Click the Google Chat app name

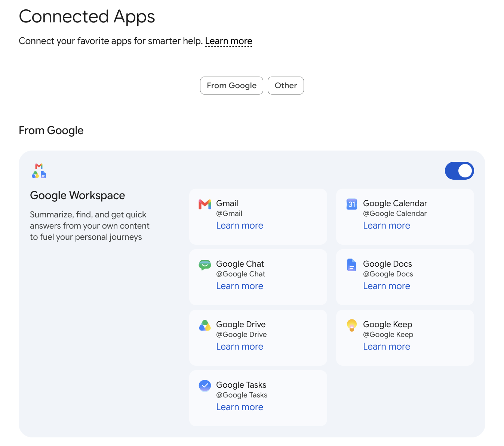click(240, 264)
